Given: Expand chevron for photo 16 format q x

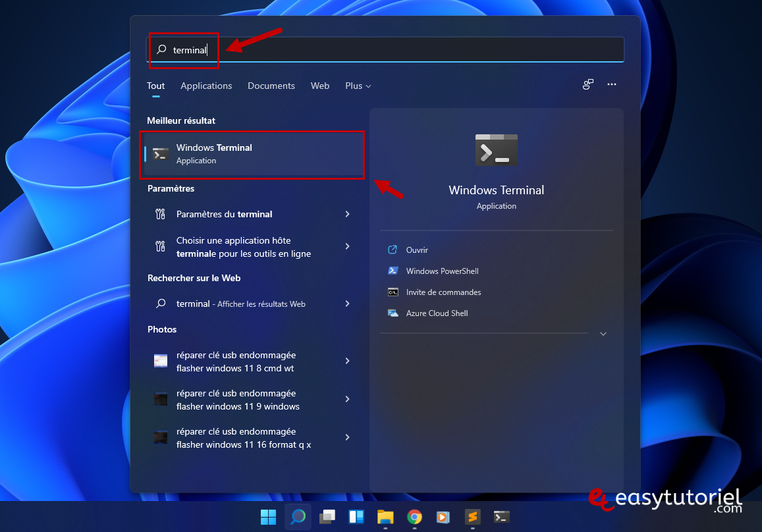Looking at the screenshot, I should tap(347, 437).
